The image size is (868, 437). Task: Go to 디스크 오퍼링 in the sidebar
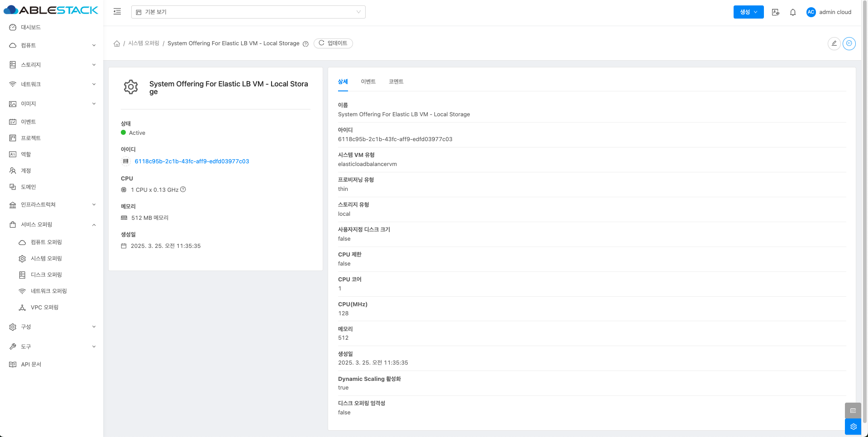(46, 275)
